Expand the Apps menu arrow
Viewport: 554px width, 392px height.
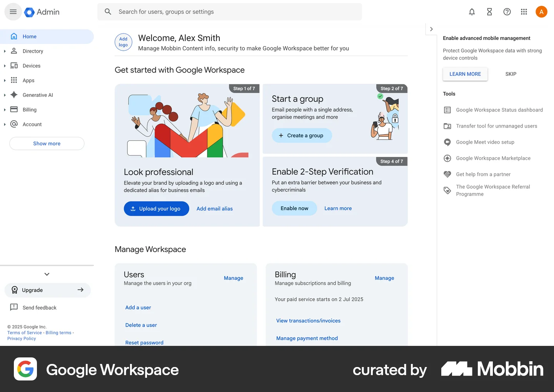coord(5,80)
